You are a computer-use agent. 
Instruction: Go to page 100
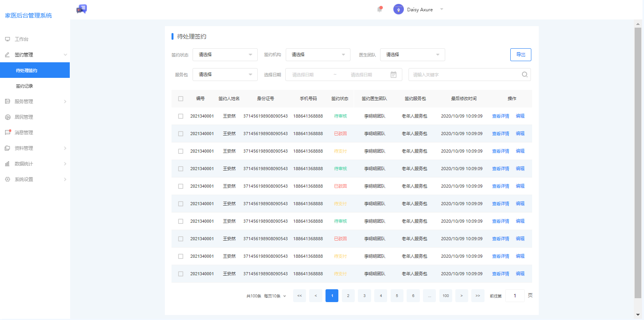pos(446,295)
